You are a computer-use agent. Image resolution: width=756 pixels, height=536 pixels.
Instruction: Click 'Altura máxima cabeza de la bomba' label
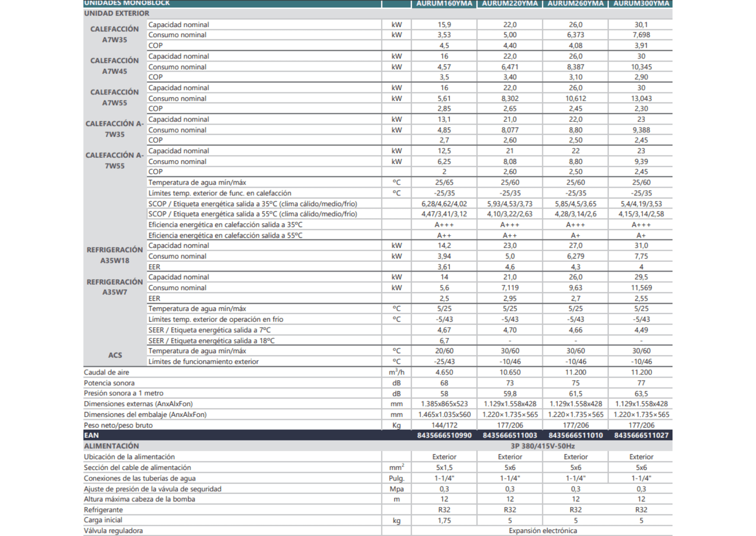(x=139, y=499)
